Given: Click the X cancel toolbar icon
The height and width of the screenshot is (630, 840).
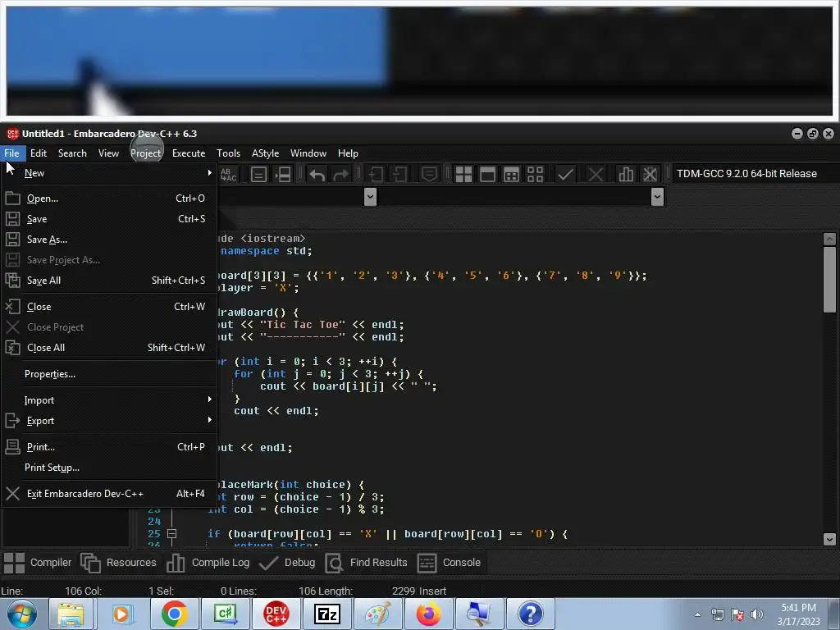Looking at the screenshot, I should point(596,174).
